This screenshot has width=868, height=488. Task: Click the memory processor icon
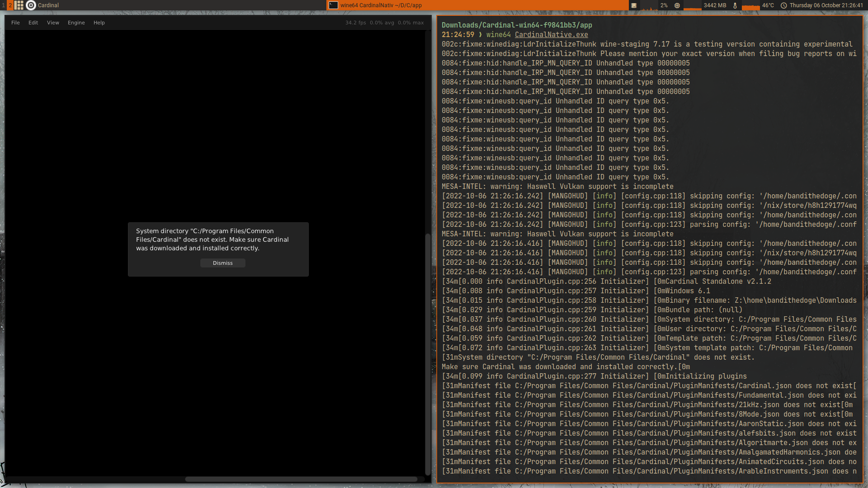click(x=677, y=5)
